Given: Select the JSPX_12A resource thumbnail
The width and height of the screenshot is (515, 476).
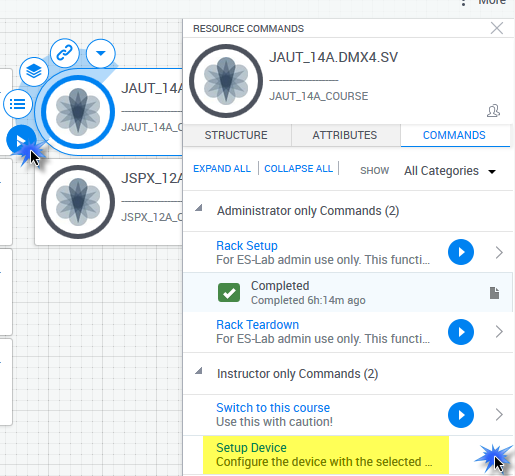Looking at the screenshot, I should tap(78, 202).
